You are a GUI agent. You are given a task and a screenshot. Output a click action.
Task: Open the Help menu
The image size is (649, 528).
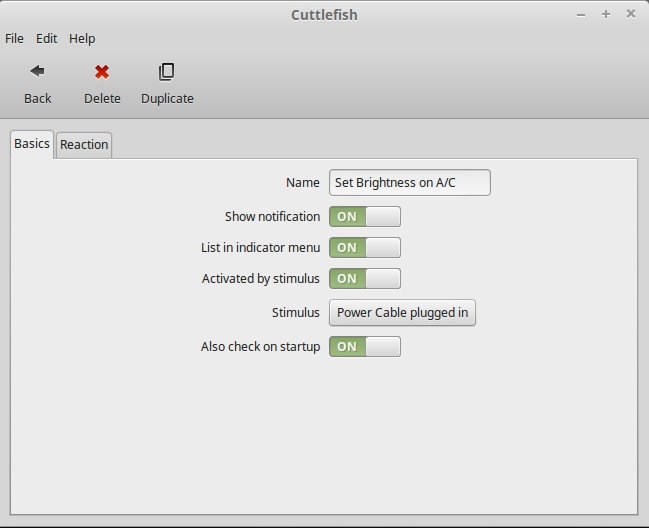coord(82,38)
